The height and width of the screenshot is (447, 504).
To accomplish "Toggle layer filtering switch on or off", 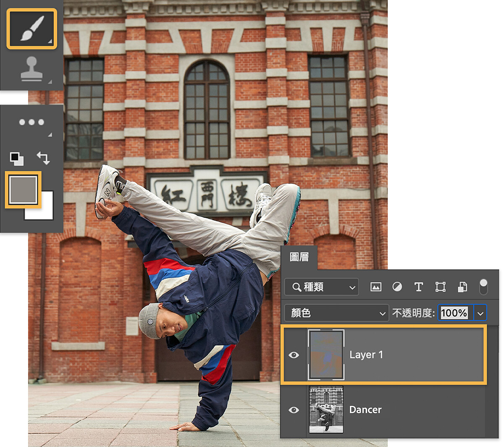I will [x=483, y=287].
